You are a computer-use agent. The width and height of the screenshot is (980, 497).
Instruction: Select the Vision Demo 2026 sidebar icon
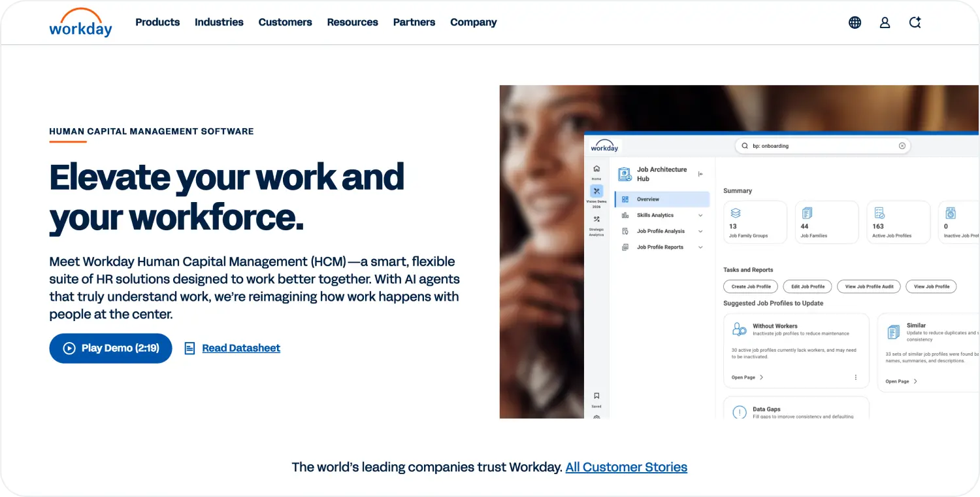(596, 191)
